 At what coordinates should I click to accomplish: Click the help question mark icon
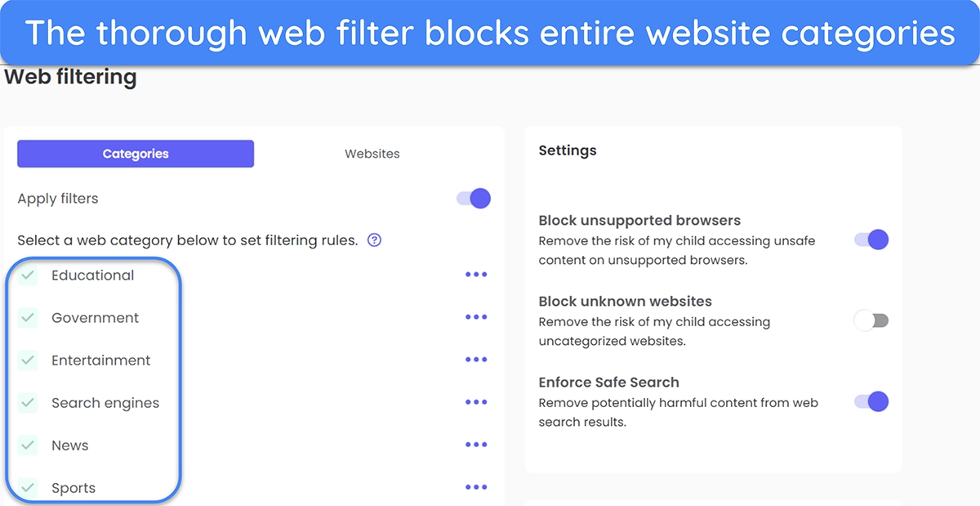[x=374, y=240]
